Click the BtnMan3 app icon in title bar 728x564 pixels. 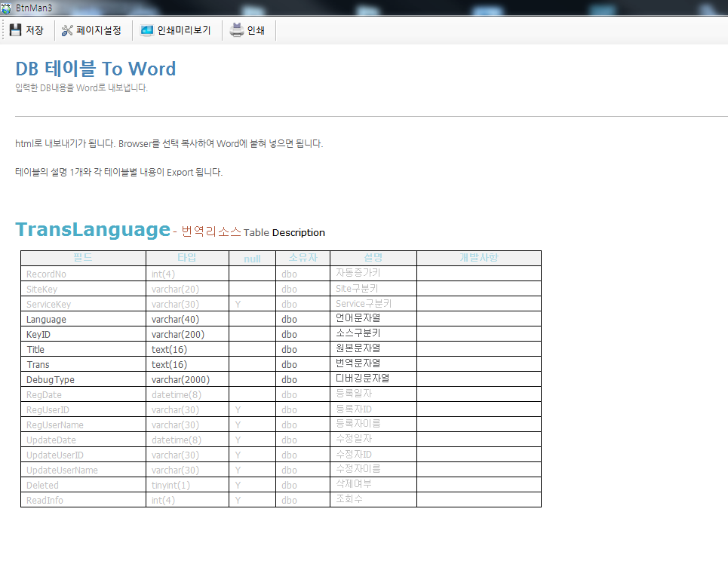click(6, 8)
